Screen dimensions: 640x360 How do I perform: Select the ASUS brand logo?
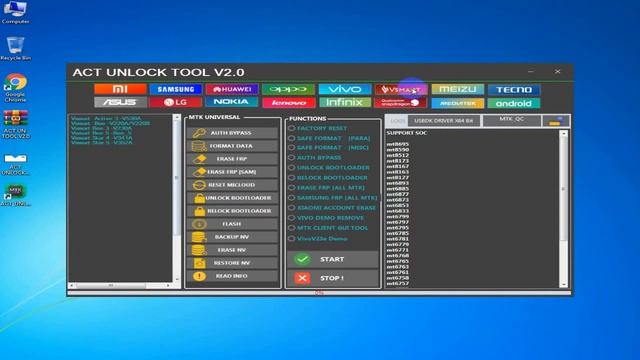click(x=120, y=102)
